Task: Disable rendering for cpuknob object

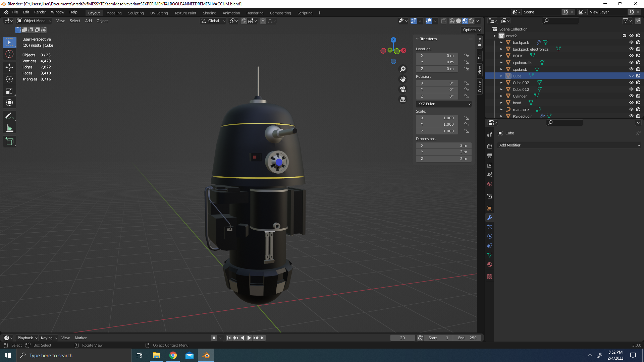Action: (x=638, y=69)
